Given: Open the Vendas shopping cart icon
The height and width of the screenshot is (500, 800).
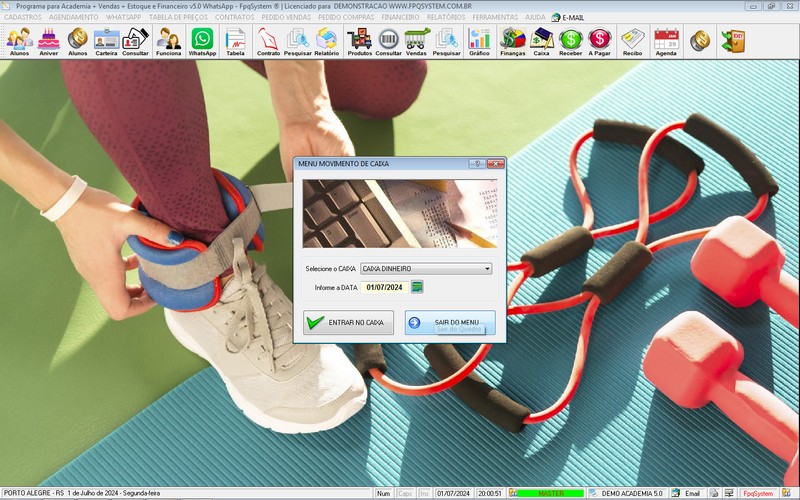Looking at the screenshot, I should (x=416, y=42).
